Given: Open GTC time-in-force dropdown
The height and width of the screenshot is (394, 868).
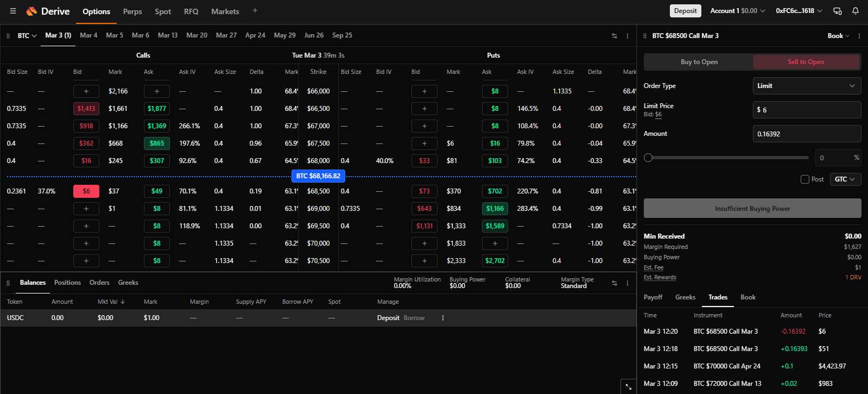Looking at the screenshot, I should pyautogui.click(x=845, y=179).
